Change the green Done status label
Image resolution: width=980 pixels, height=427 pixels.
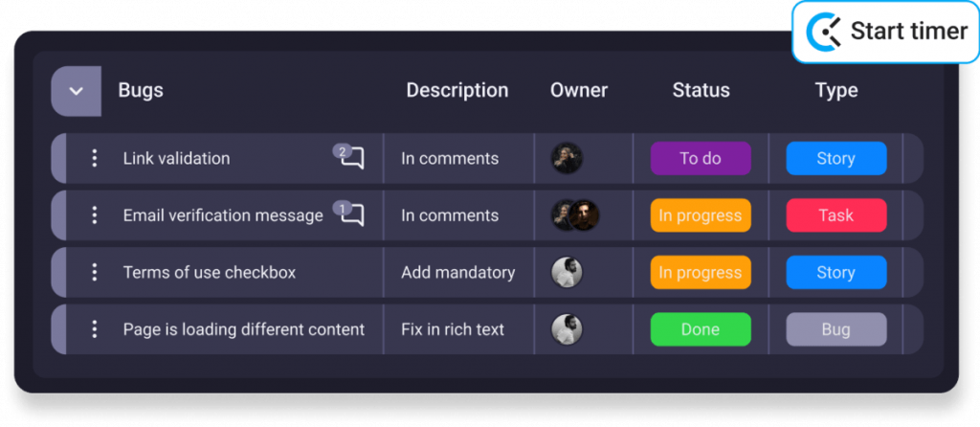[x=701, y=329]
